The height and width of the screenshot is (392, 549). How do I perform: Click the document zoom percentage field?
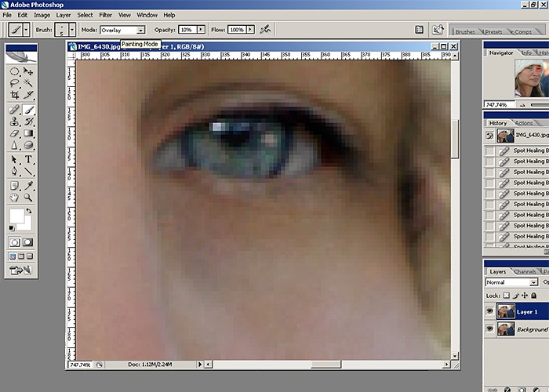[80, 365]
